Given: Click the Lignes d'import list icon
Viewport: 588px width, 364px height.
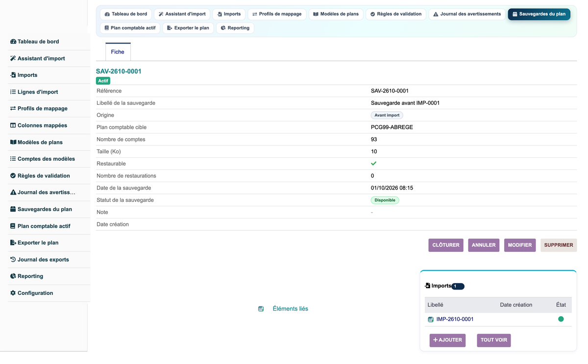Looking at the screenshot, I should coord(13,92).
